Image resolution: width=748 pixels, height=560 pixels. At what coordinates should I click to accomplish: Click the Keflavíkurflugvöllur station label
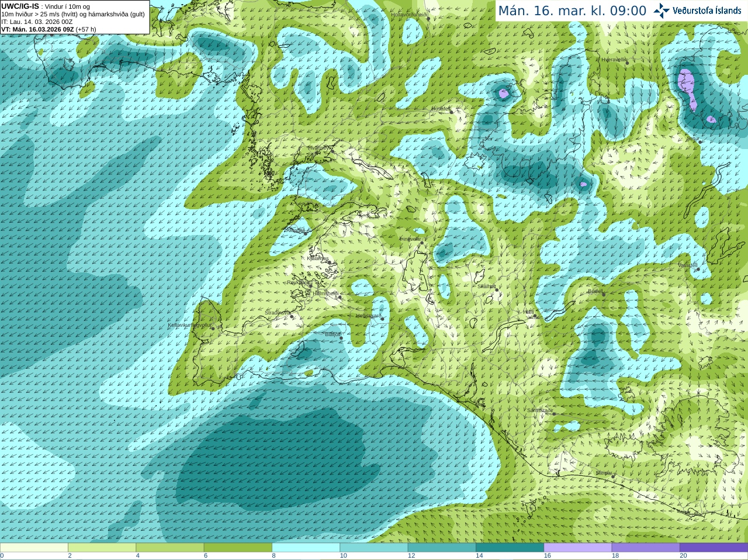point(190,325)
